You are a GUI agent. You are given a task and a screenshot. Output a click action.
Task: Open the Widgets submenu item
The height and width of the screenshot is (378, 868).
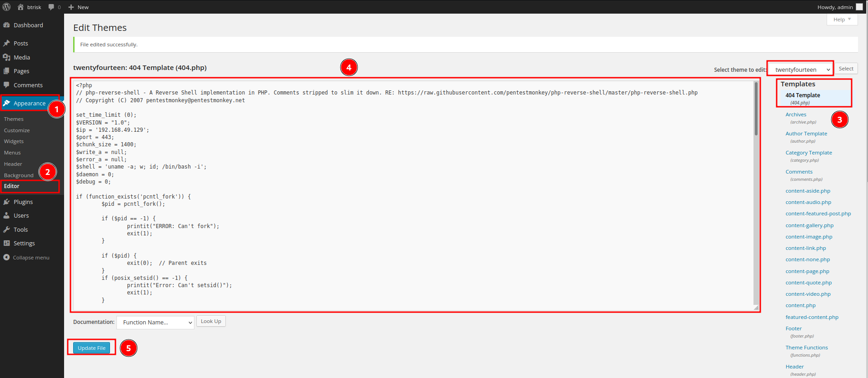click(14, 141)
